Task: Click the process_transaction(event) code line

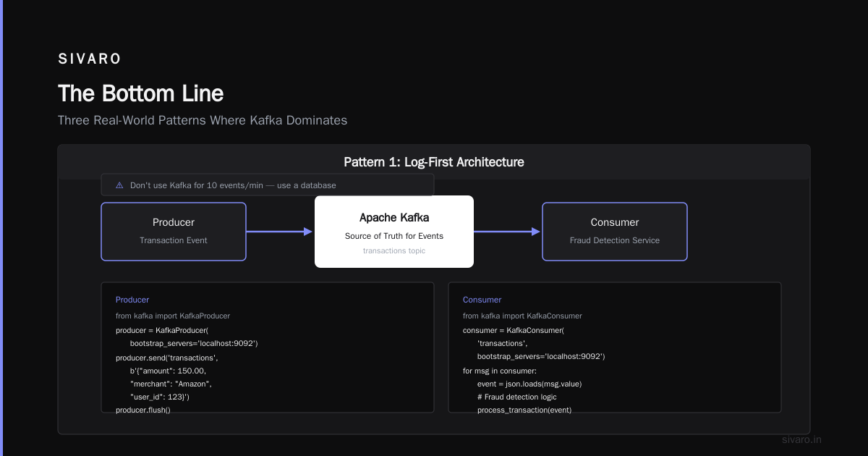Action: (524, 410)
